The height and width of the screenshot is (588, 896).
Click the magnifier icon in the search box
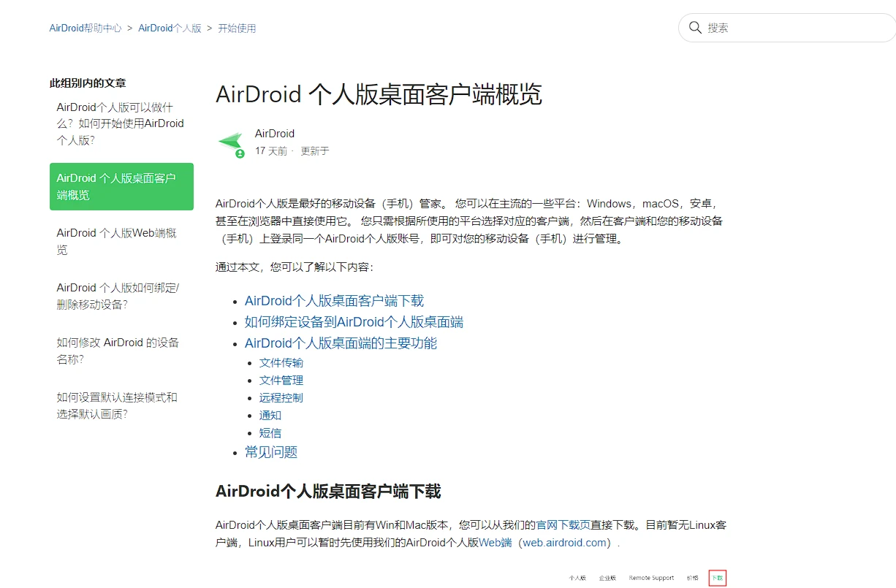tap(694, 28)
